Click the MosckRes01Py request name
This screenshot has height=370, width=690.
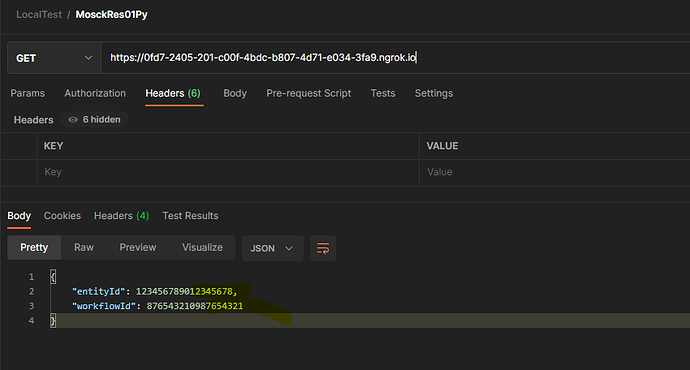112,15
